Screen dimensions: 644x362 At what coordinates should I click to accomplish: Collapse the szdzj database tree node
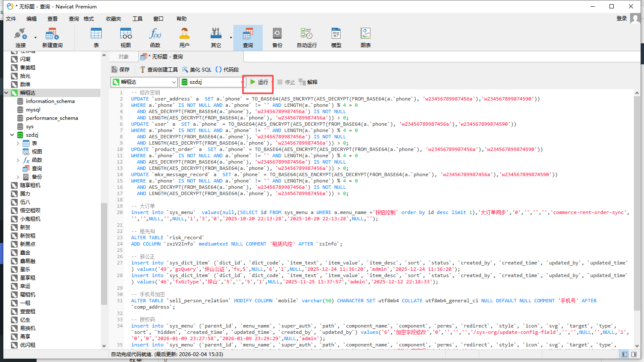pyautogui.click(x=12, y=135)
